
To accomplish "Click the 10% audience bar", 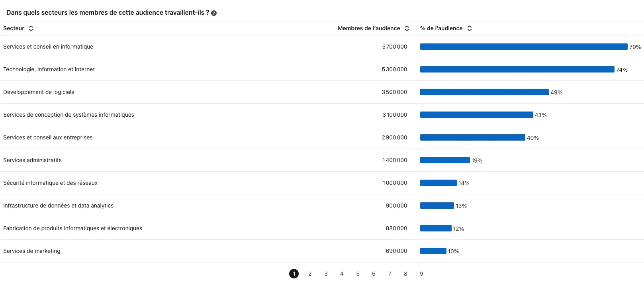I will point(433,251).
